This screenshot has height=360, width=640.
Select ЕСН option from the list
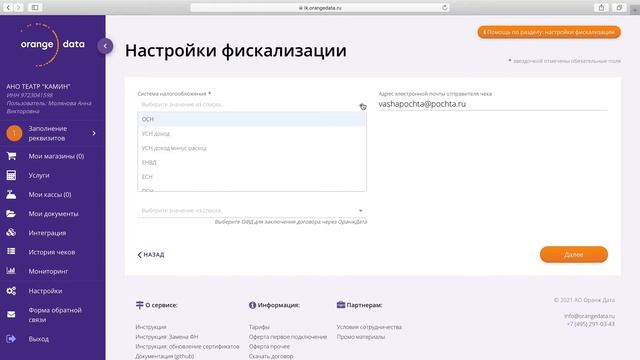252,177
